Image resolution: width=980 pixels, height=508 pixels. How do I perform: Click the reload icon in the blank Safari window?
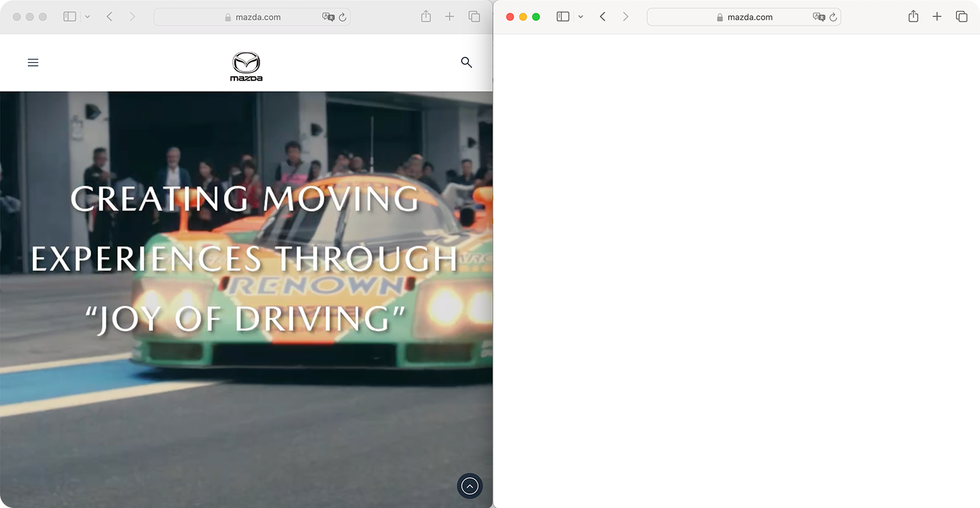(833, 17)
